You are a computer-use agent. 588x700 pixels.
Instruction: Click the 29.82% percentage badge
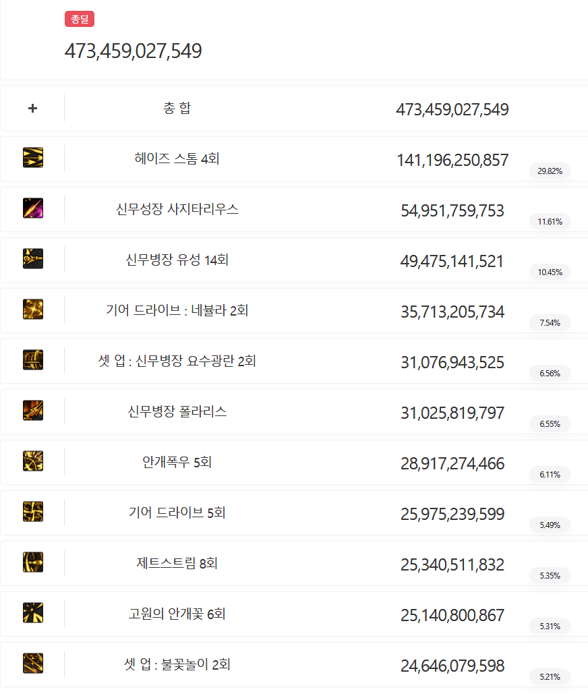click(550, 171)
